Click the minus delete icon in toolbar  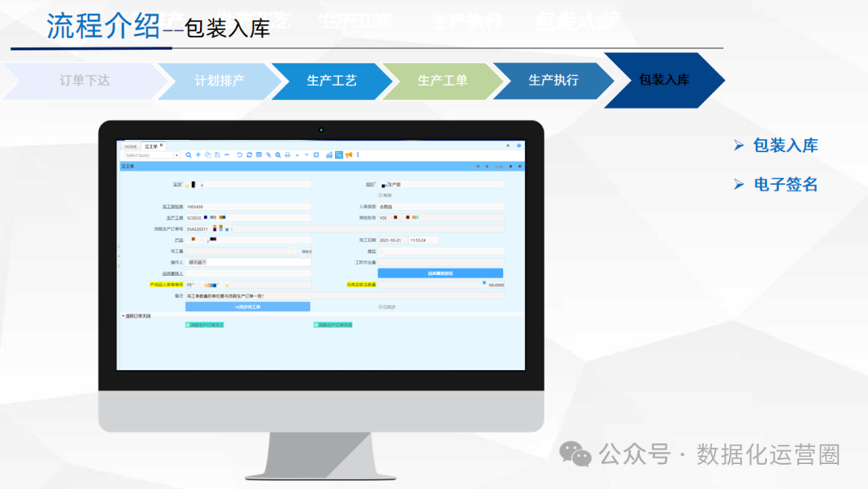[x=227, y=155]
